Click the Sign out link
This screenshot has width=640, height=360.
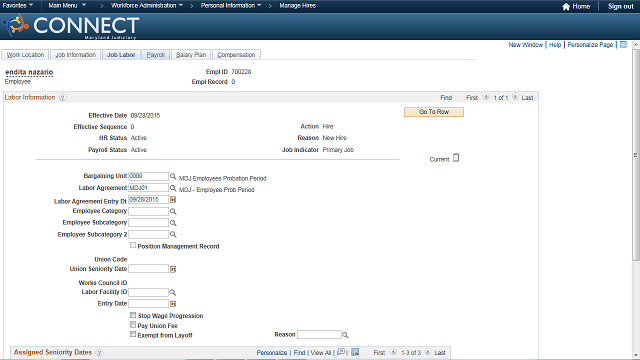click(620, 7)
